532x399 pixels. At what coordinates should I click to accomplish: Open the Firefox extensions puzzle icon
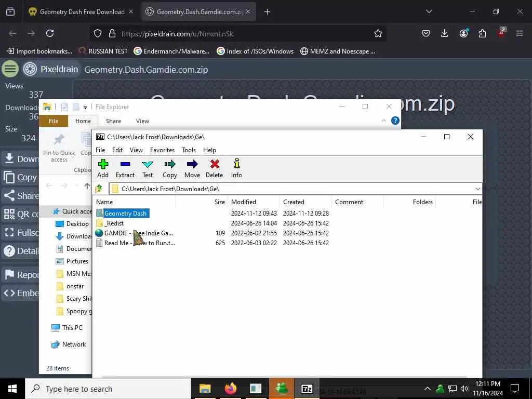click(482, 33)
